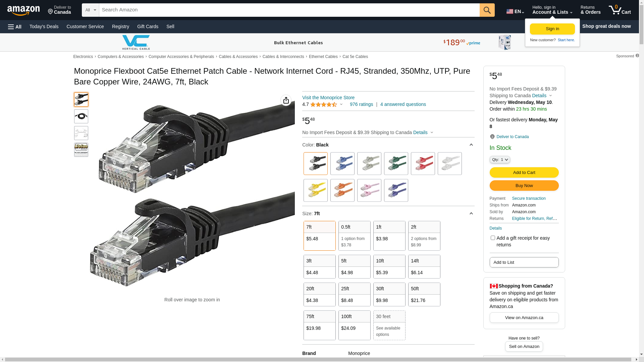The width and height of the screenshot is (644, 362).
Task: Select the red cable color swatch
Action: coord(423,164)
